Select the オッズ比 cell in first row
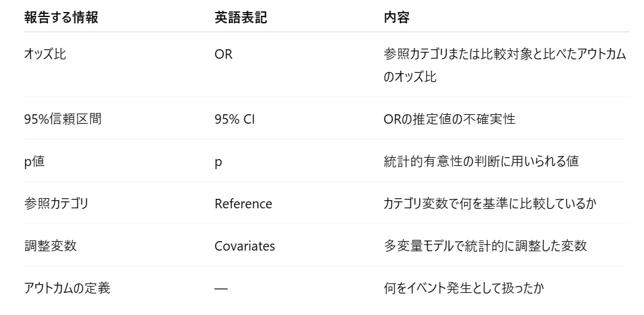 coord(45,54)
